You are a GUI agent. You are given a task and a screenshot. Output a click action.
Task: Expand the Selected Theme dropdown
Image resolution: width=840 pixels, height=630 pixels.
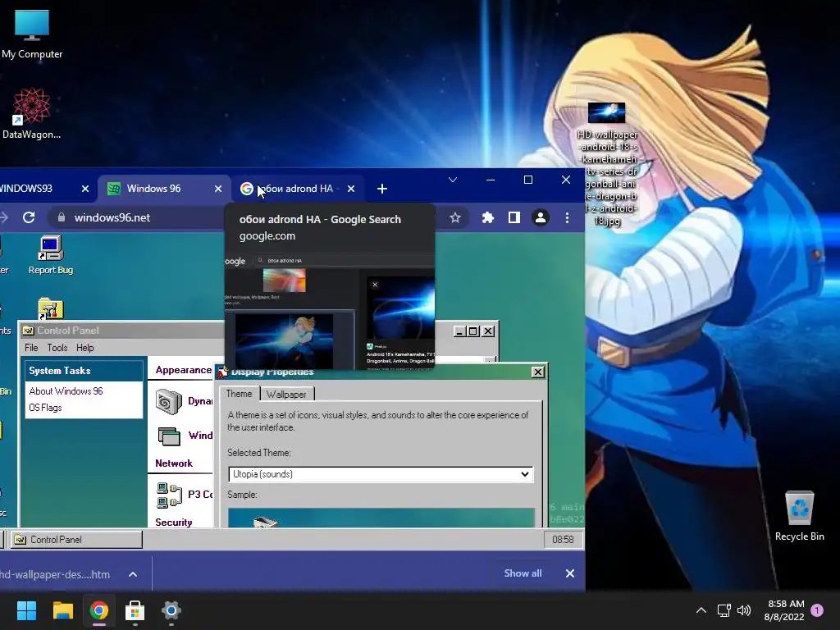[x=381, y=474]
